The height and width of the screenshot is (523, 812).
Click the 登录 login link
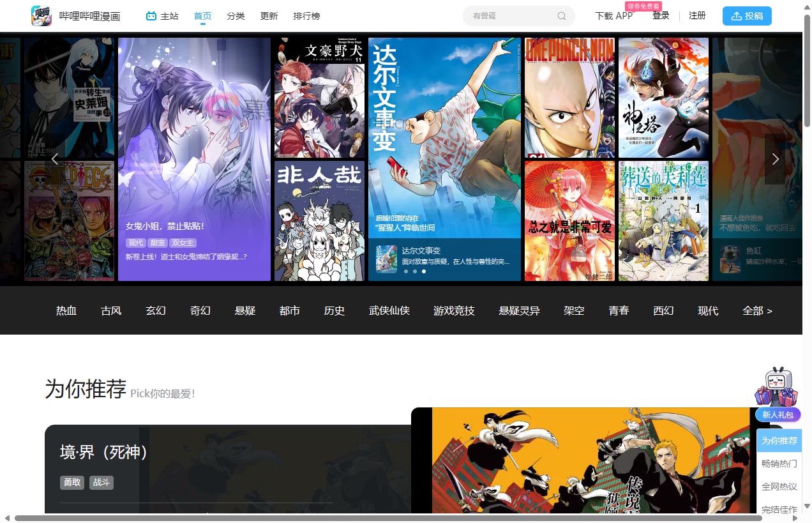pyautogui.click(x=661, y=16)
